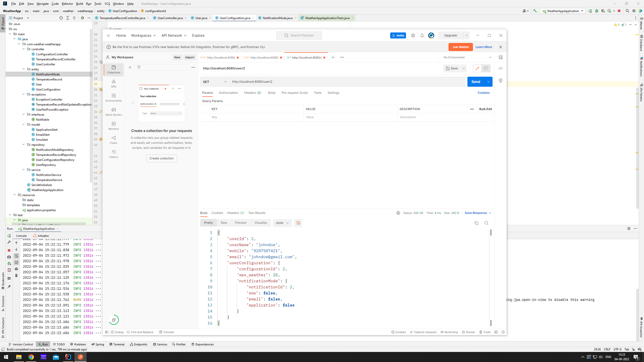Toggle line wrap in response viewer

(x=298, y=223)
